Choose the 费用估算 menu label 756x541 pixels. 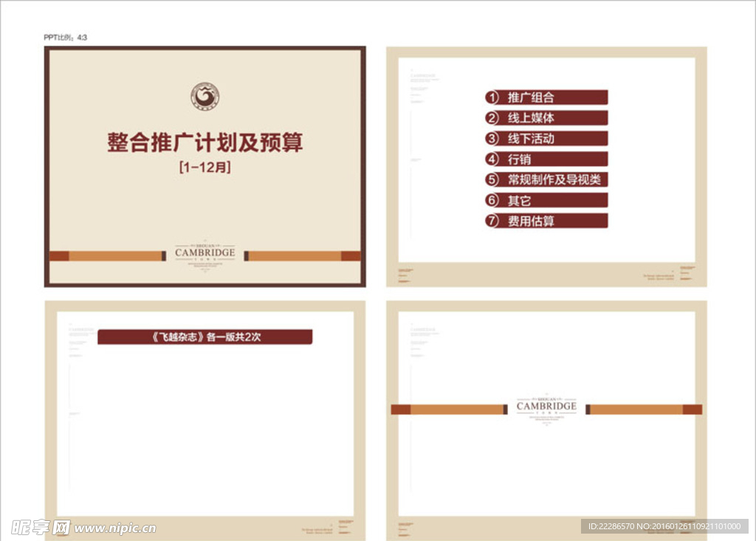point(531,221)
